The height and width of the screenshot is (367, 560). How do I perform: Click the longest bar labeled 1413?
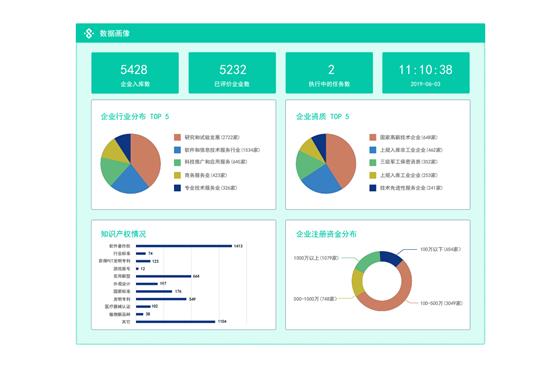click(x=184, y=246)
